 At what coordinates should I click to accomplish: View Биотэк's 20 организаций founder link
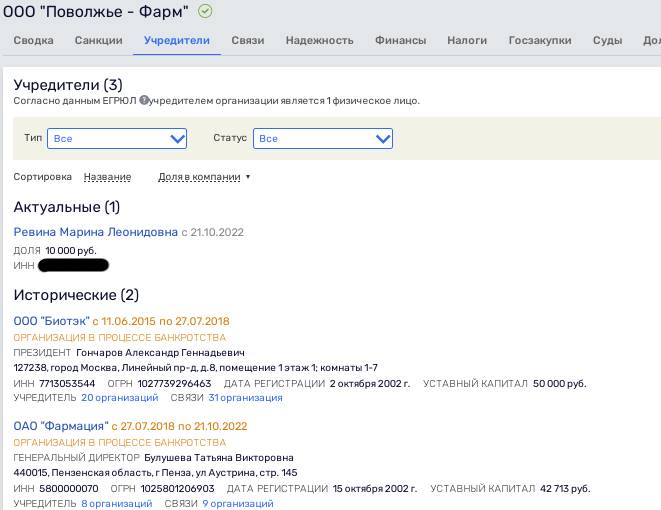pos(120,398)
